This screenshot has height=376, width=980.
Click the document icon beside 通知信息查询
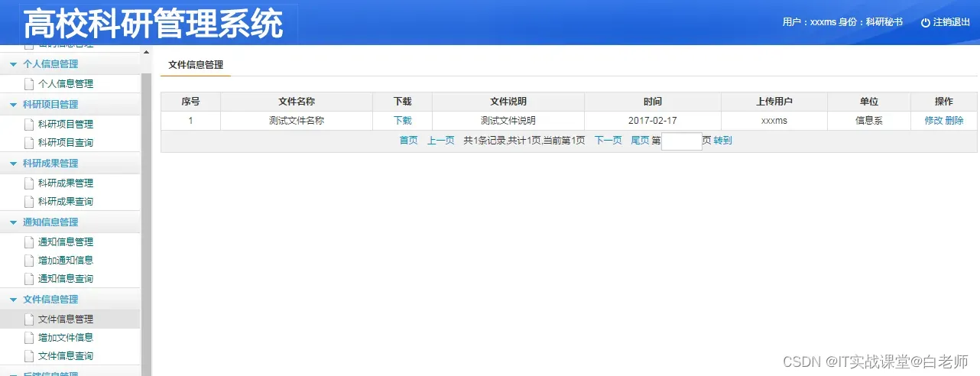(29, 279)
